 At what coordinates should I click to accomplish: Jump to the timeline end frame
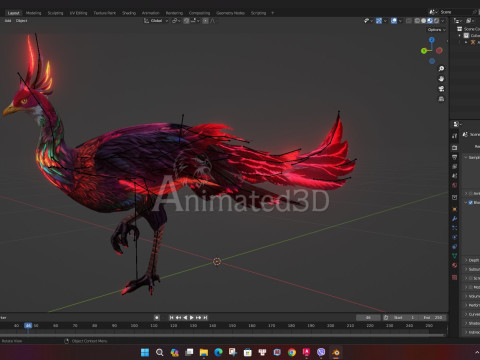205,318
